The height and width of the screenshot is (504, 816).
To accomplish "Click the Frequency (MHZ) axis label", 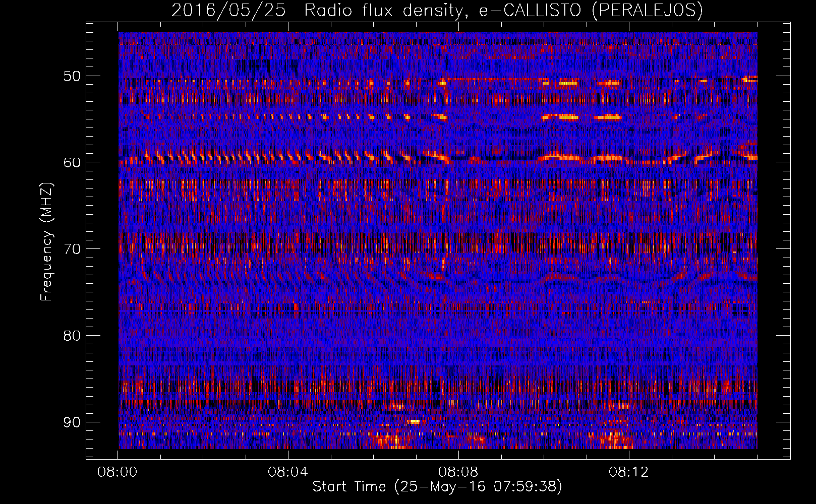I will 46,242.
